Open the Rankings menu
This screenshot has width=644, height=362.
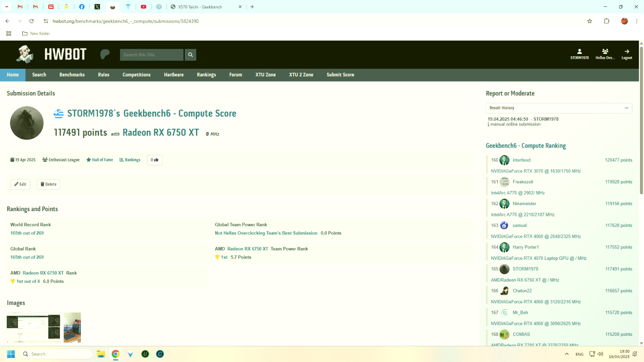coord(206,75)
